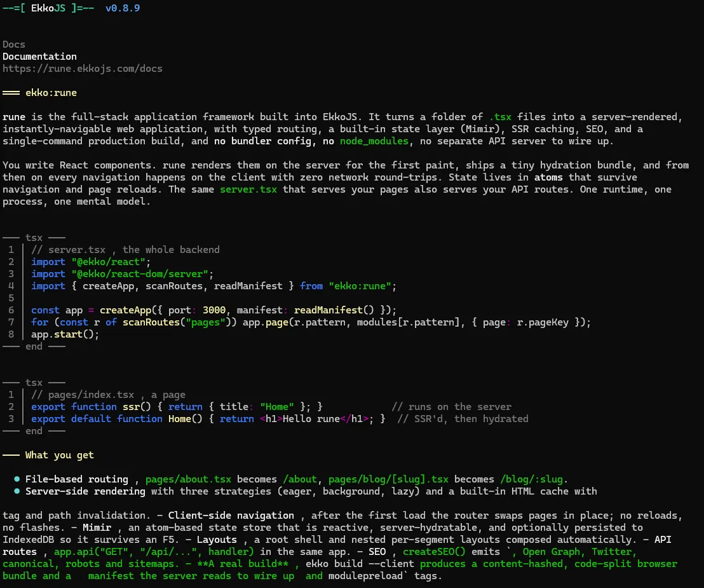Select the bold word "atoms"

[x=549, y=177]
